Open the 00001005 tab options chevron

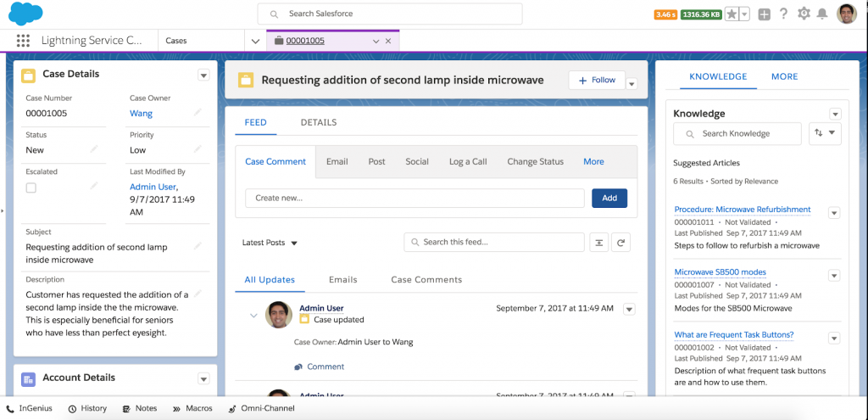pyautogui.click(x=376, y=41)
